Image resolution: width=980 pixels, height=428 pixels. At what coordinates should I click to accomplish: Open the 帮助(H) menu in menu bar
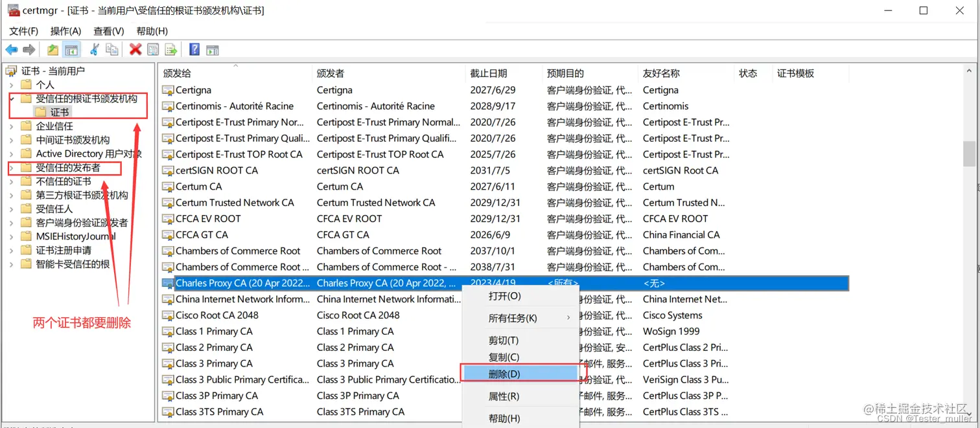(152, 31)
